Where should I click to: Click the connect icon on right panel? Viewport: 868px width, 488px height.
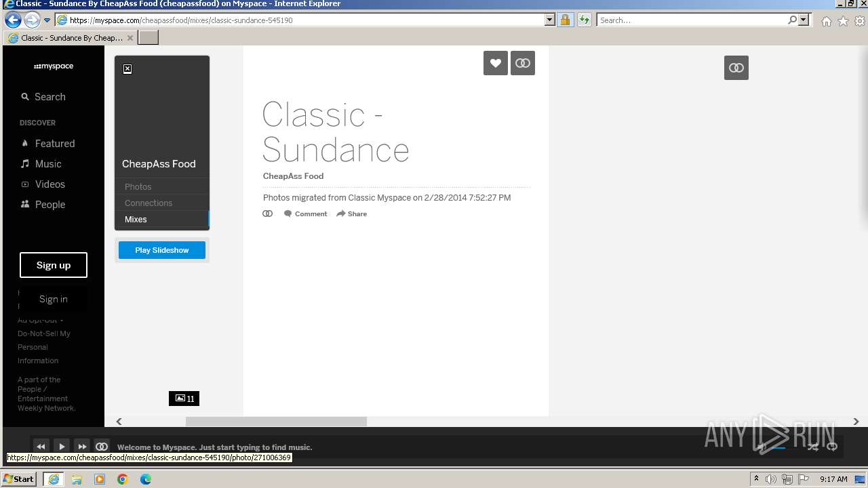736,68
